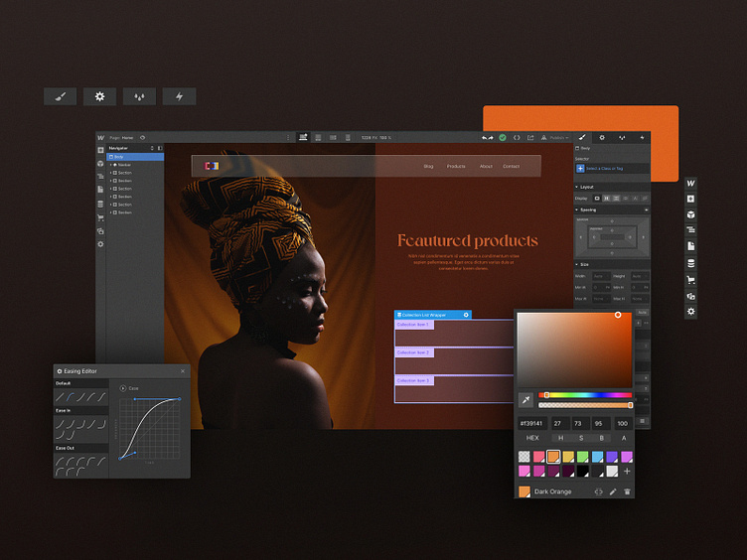Open Assets icon in designer's left sidebar
747x560 pixels.
100,231
